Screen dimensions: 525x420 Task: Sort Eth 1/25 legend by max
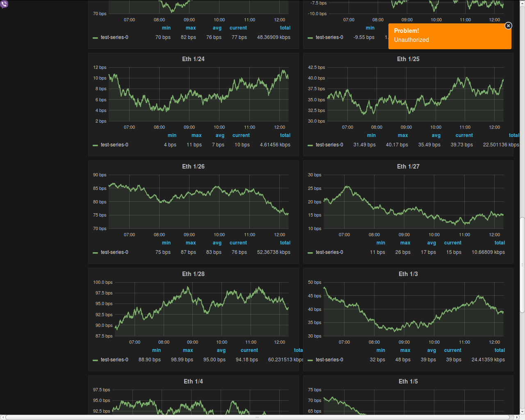(403, 135)
